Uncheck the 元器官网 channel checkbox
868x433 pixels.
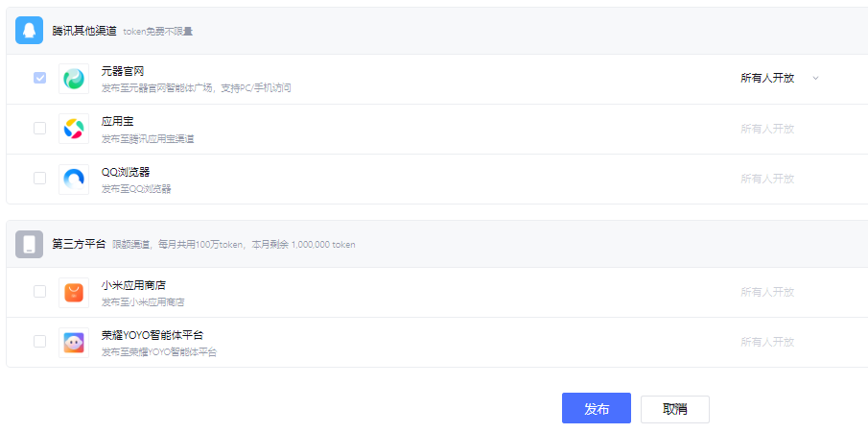[x=39, y=78]
